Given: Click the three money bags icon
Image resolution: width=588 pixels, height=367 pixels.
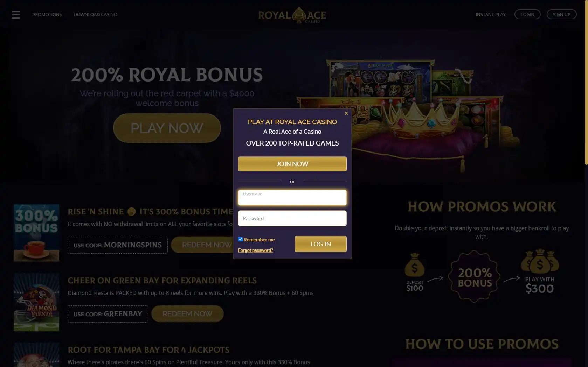Looking at the screenshot, I should (x=540, y=261).
